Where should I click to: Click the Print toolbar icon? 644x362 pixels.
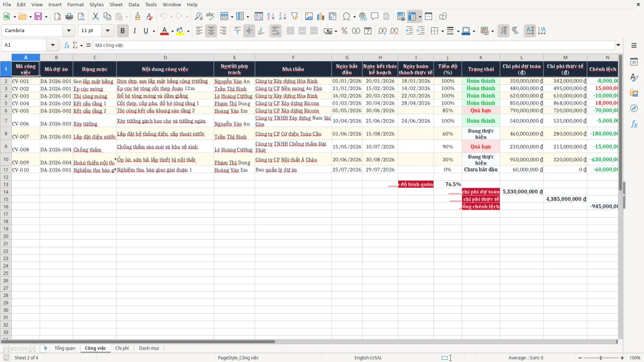[70, 17]
